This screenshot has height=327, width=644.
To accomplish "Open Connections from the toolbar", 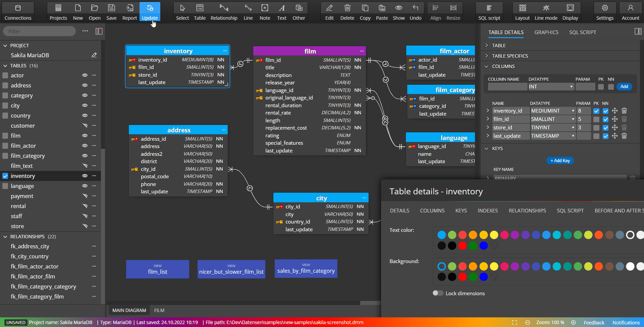I will (x=18, y=12).
